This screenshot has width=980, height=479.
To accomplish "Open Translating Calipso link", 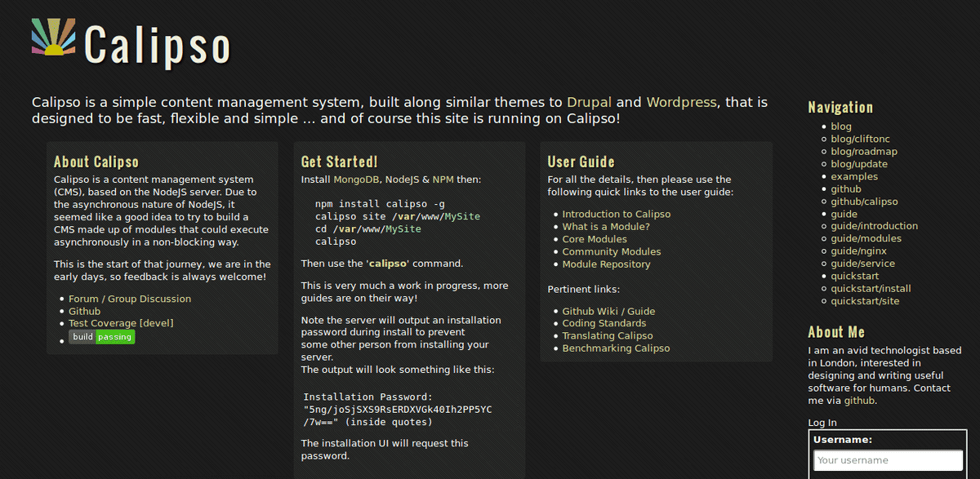I will point(608,336).
